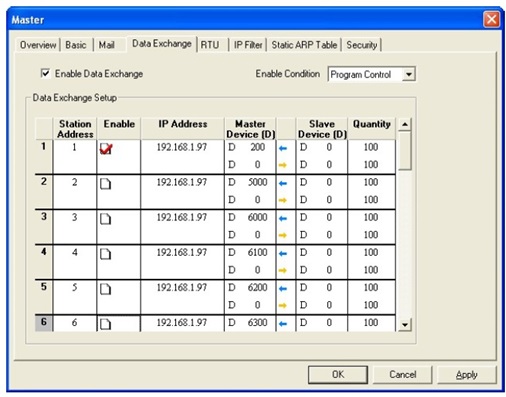The image size is (506, 397).
Task: Click the IP Address column header
Action: click(x=182, y=129)
